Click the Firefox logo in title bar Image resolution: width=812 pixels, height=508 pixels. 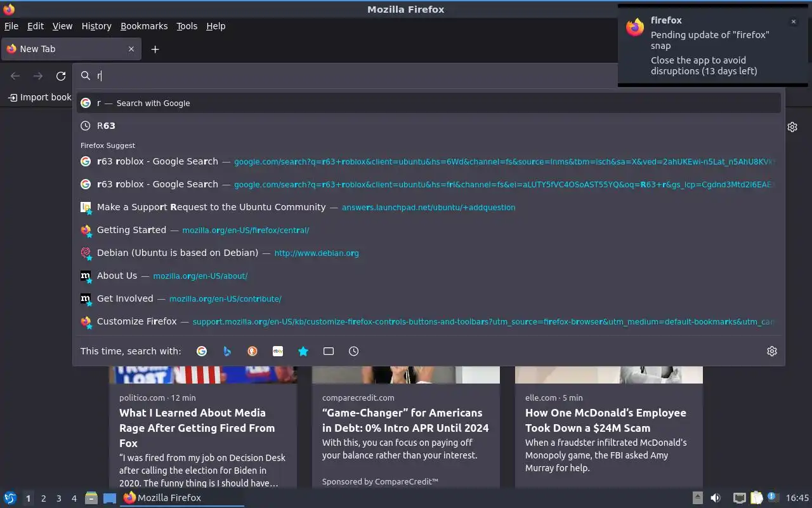click(9, 10)
